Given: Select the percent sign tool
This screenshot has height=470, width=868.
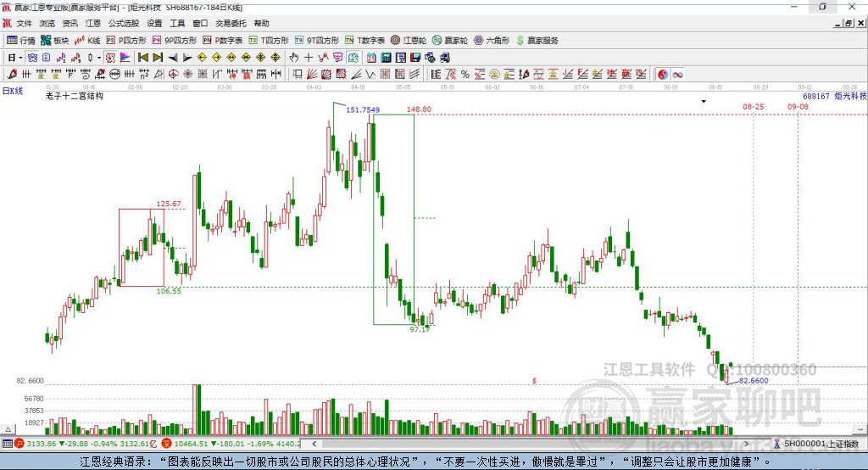Looking at the screenshot, I should (465, 75).
